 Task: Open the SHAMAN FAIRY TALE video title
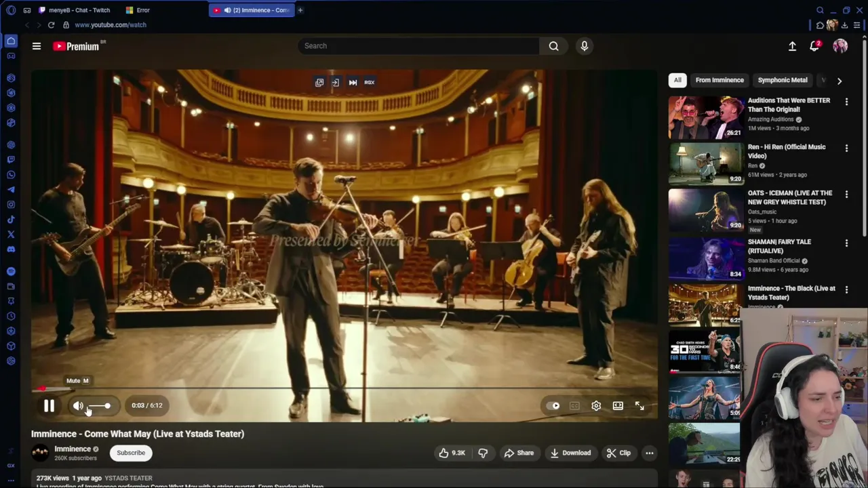(780, 246)
